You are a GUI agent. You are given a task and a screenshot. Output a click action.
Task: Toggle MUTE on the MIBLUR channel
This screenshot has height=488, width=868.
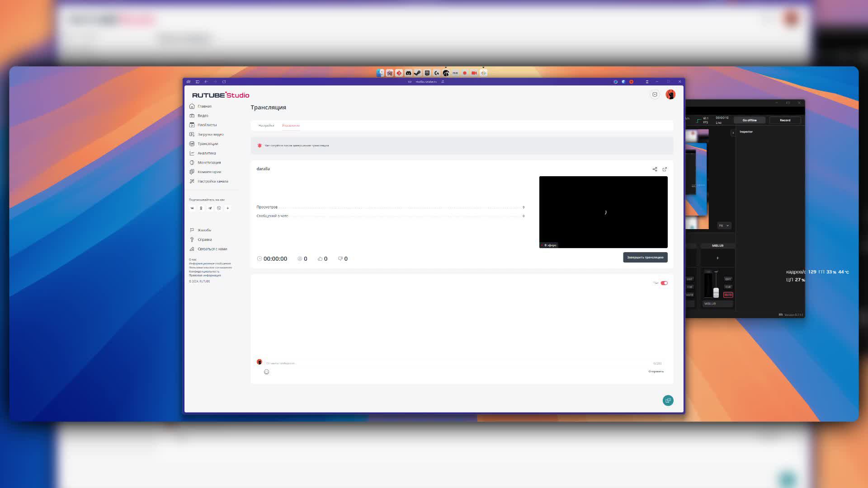pyautogui.click(x=728, y=295)
